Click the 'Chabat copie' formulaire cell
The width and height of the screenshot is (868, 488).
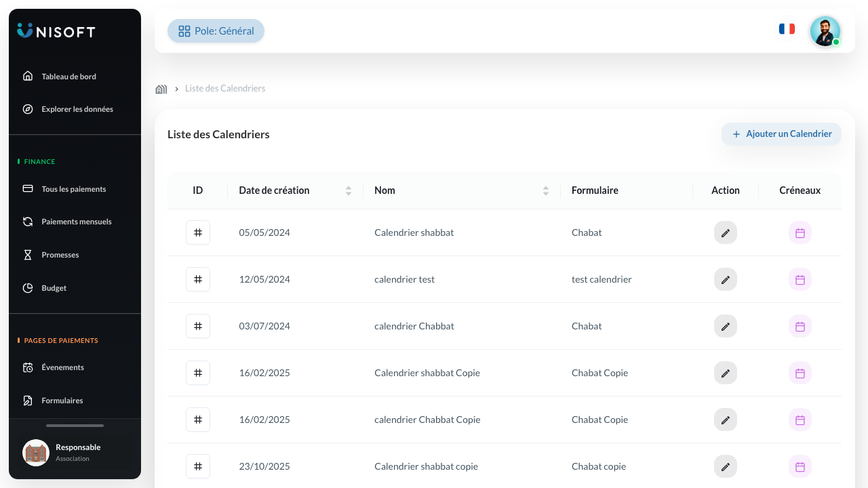point(599,466)
